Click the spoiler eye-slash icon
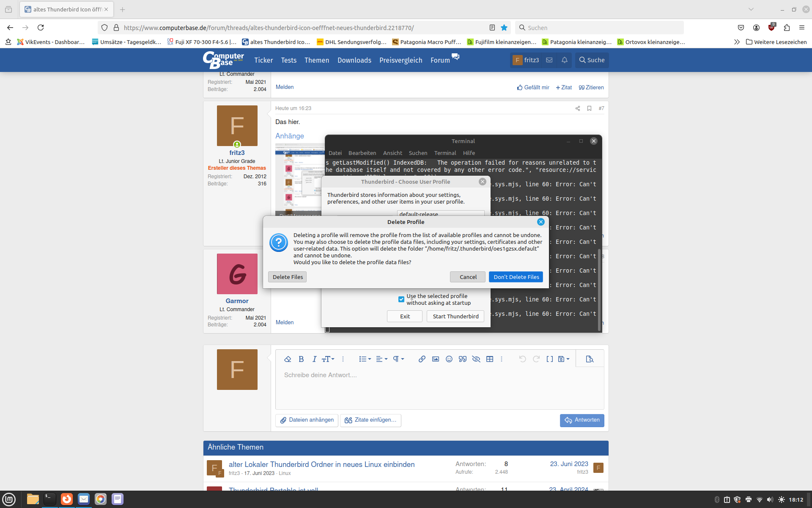 [476, 359]
